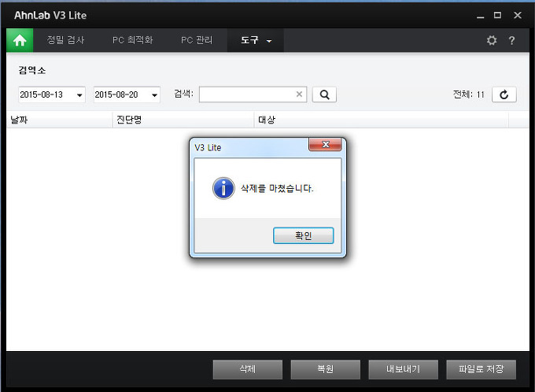Image resolution: width=535 pixels, height=392 pixels.
Task: Click the 삭제를 마쳤습니다. message text
Action: [277, 188]
